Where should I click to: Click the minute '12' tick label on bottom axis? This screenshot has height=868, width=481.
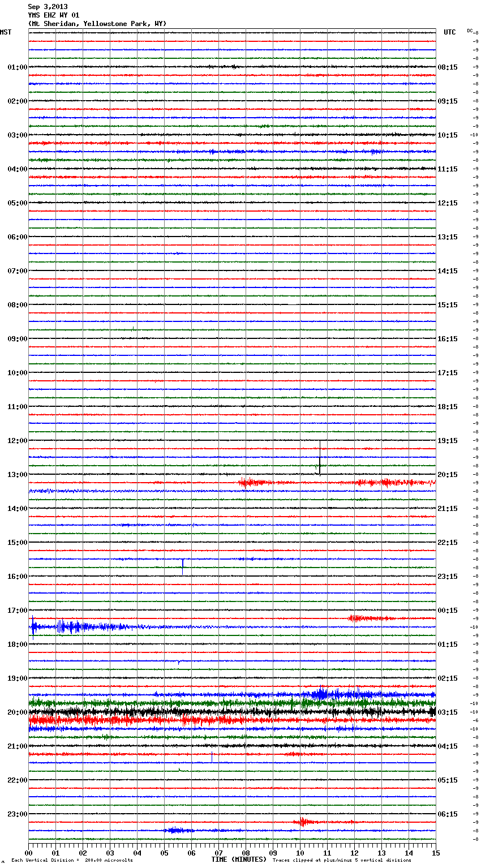pos(354,853)
